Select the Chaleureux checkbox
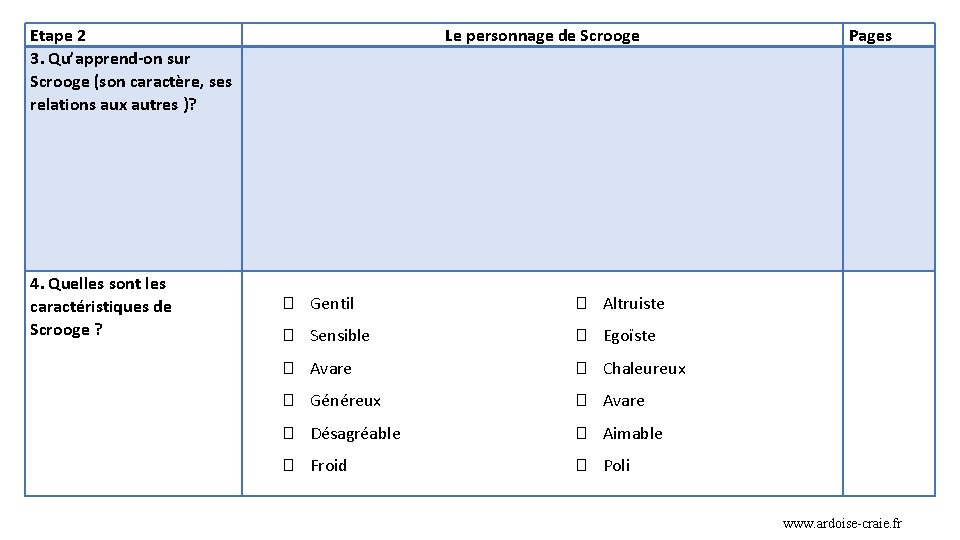Image resolution: width=960 pixels, height=540 pixels. [580, 368]
